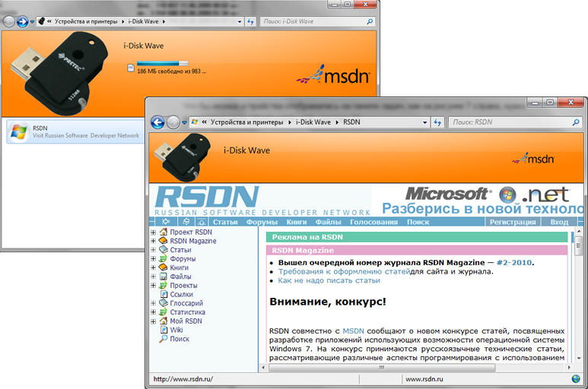Click Forward button in i-Disk Wave window
This screenshot has height=389, width=588.
[23, 22]
